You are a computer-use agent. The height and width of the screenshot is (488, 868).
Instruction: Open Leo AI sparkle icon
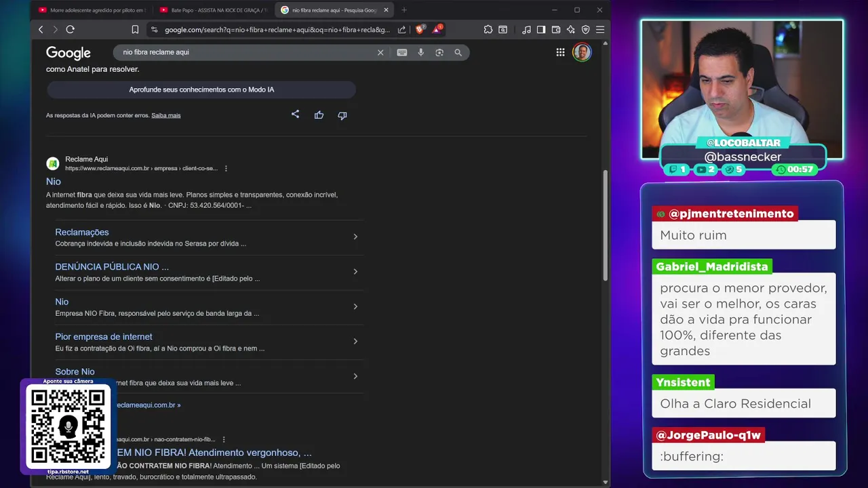(571, 30)
